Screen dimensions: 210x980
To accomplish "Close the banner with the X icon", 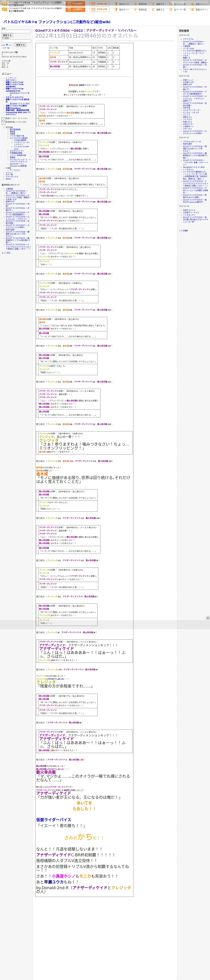I will (x=208, y=618).
